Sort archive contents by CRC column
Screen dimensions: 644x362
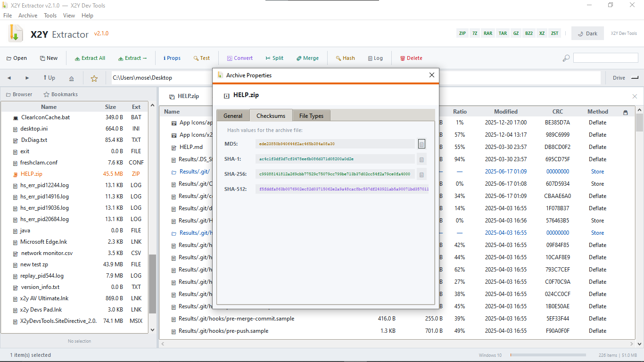tap(558, 112)
